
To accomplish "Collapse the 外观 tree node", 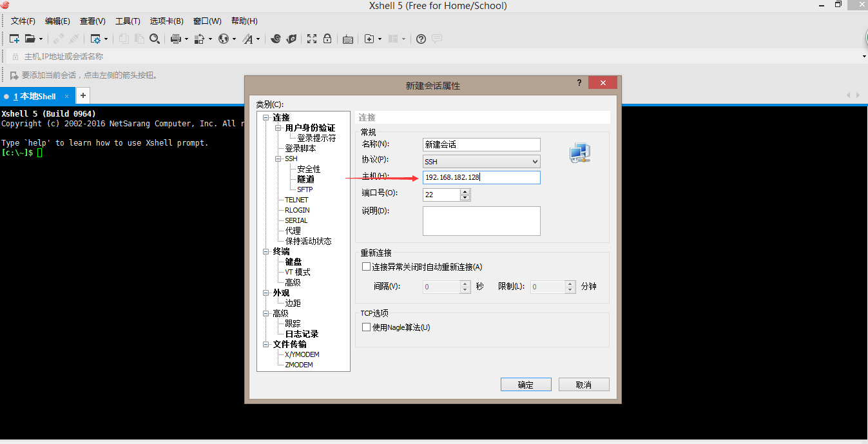I will pyautogui.click(x=265, y=293).
